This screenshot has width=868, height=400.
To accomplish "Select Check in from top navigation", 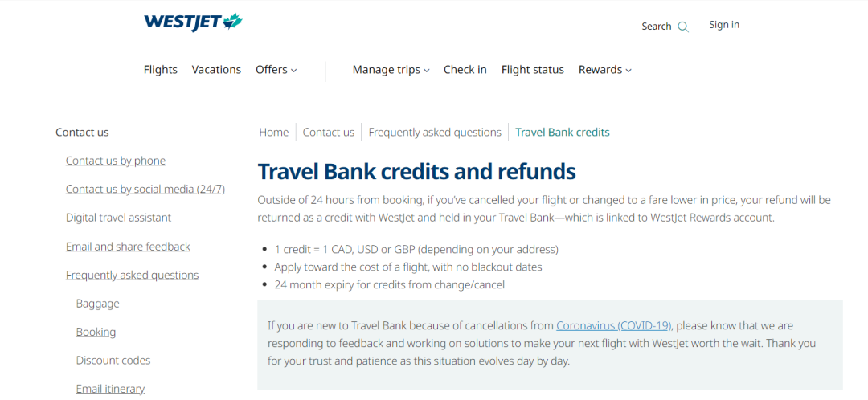I will (x=465, y=70).
